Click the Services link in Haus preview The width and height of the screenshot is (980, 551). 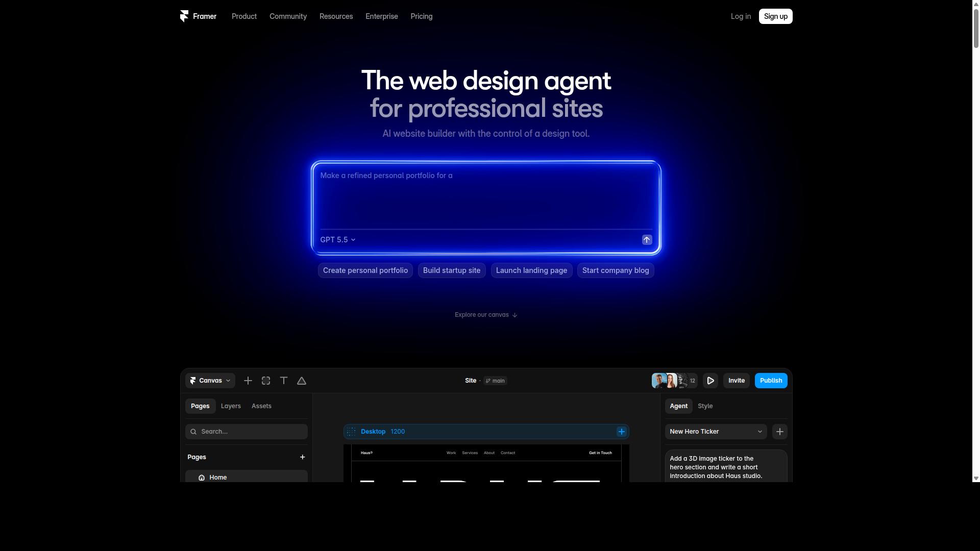[470, 453]
